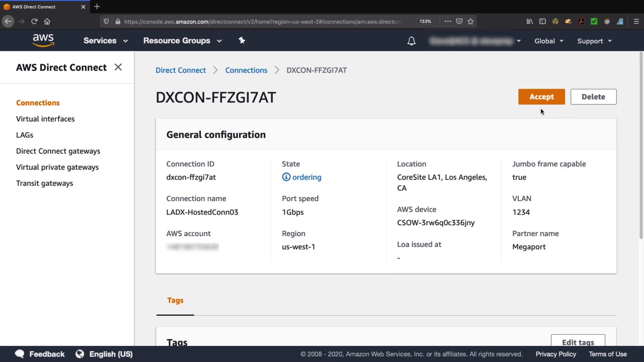Open Virtual interfaces in the sidebar
This screenshot has width=644, height=362.
(x=45, y=119)
